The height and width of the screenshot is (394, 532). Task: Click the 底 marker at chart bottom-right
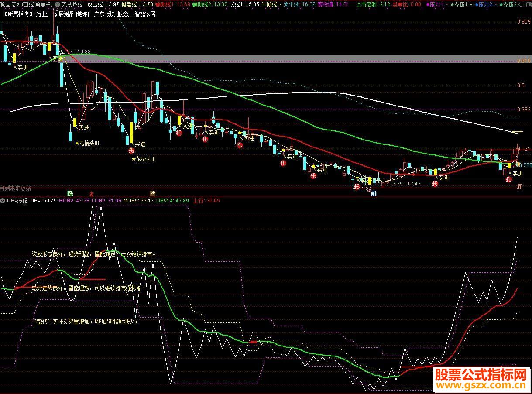pyautogui.click(x=519, y=186)
